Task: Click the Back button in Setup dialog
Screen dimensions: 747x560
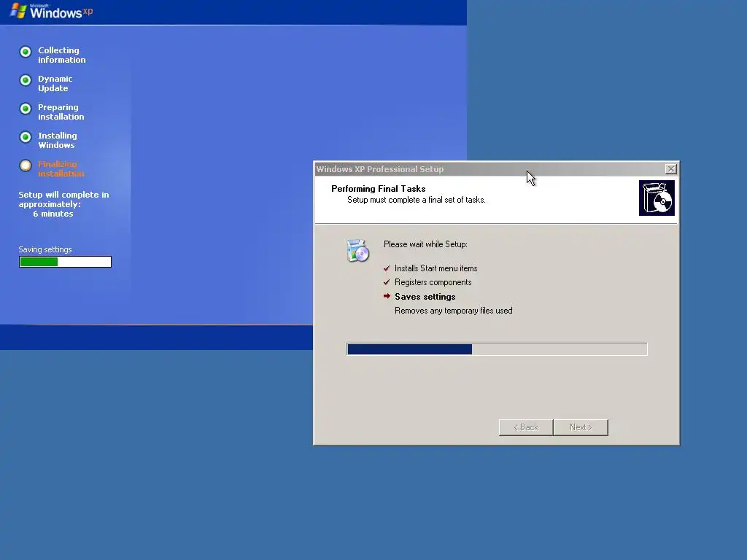Action: [x=526, y=427]
